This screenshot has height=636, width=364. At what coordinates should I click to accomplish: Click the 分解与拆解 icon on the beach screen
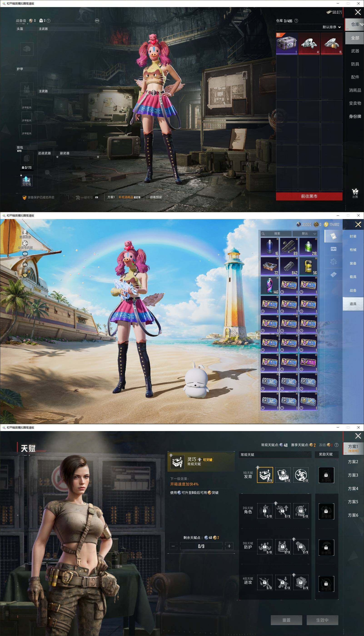(x=25, y=245)
